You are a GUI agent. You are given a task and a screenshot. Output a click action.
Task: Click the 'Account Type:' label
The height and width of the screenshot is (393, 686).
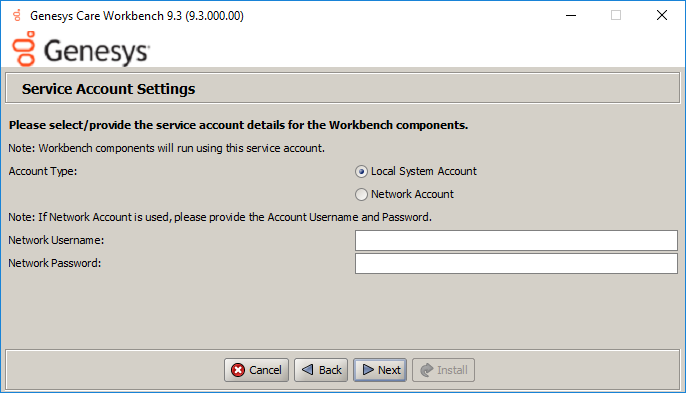(x=43, y=171)
